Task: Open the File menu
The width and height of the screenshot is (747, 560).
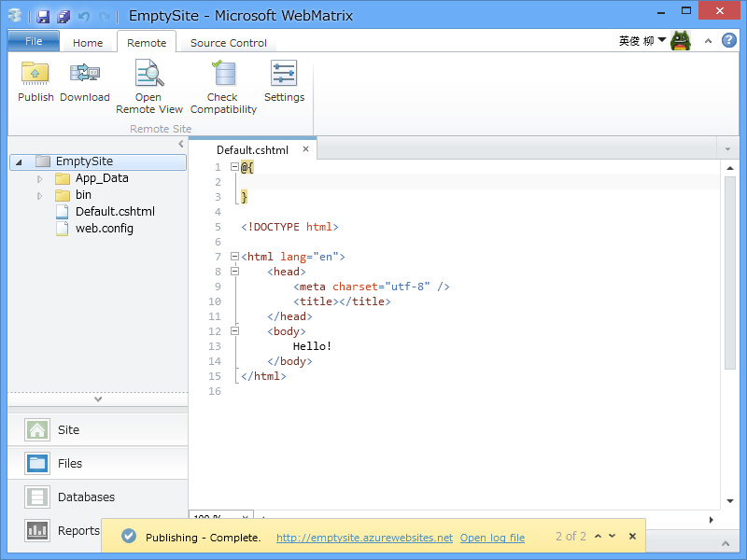Action: click(x=34, y=41)
